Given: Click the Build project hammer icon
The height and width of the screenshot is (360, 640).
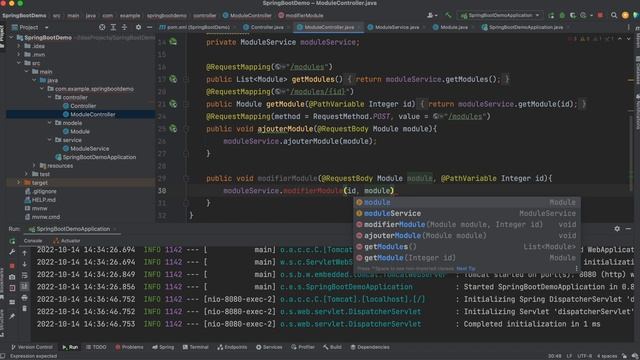Looking at the screenshot, I should 448,16.
